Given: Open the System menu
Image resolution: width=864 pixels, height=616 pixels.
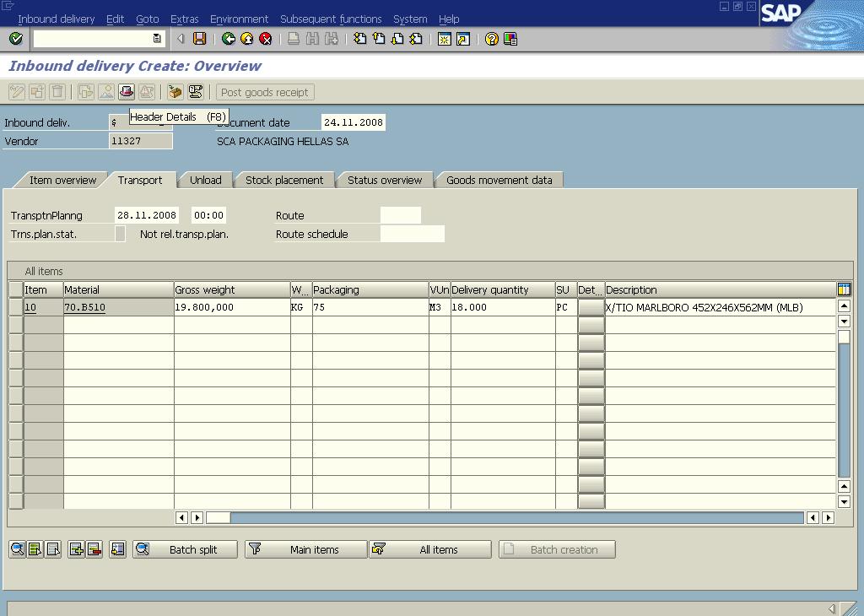Looking at the screenshot, I should point(410,19).
